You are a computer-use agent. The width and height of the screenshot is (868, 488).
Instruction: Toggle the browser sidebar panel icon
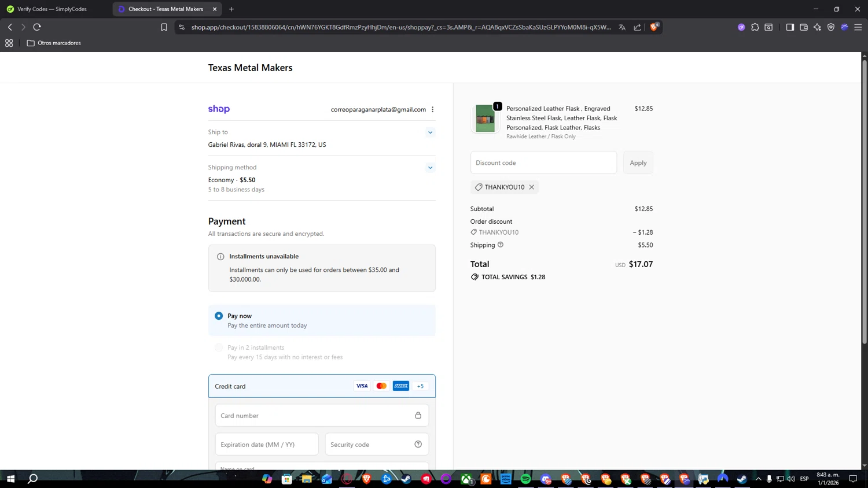tap(790, 27)
